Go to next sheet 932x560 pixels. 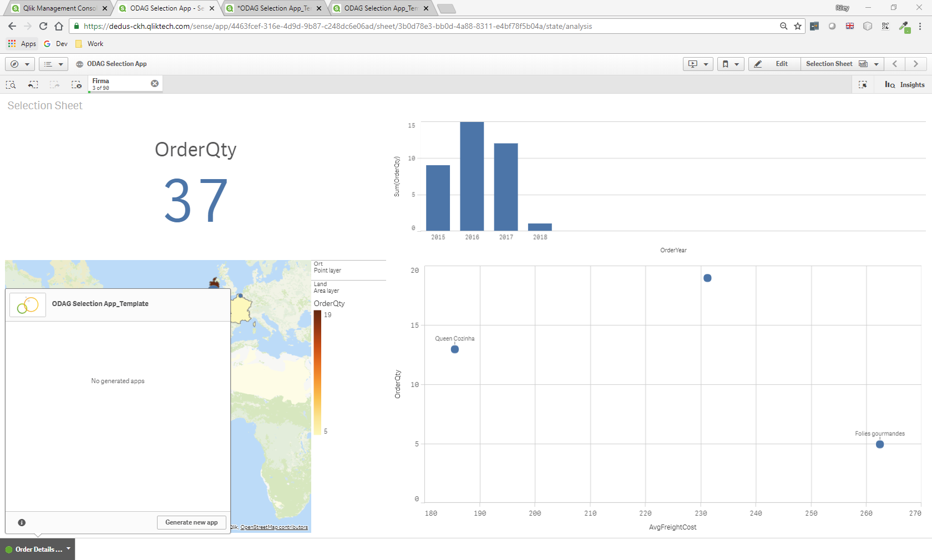coord(916,64)
